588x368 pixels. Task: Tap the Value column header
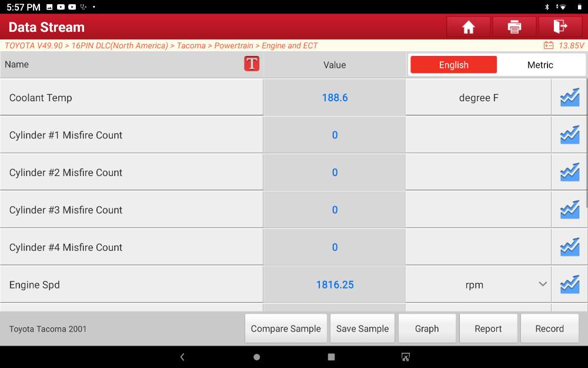(335, 65)
